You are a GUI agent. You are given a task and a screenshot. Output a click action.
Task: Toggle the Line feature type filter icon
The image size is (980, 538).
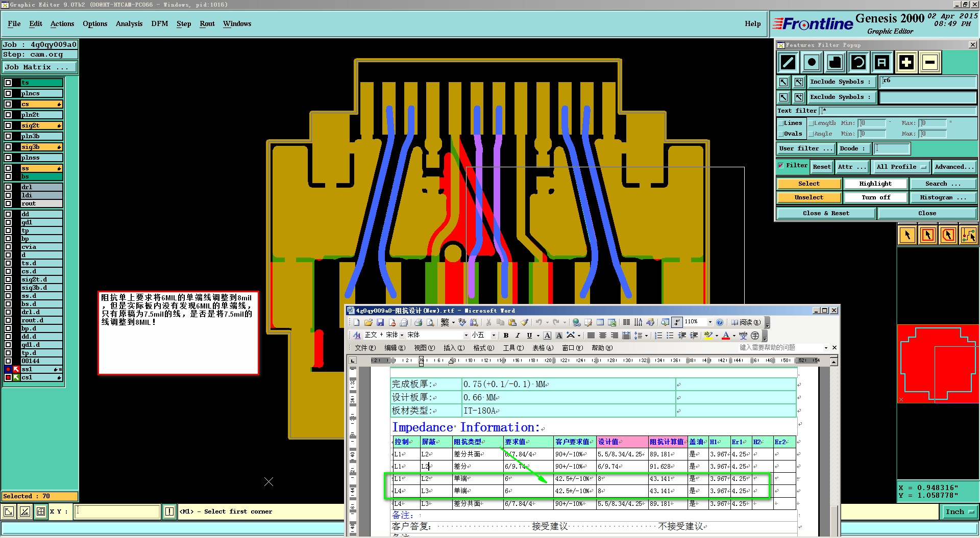[788, 63]
